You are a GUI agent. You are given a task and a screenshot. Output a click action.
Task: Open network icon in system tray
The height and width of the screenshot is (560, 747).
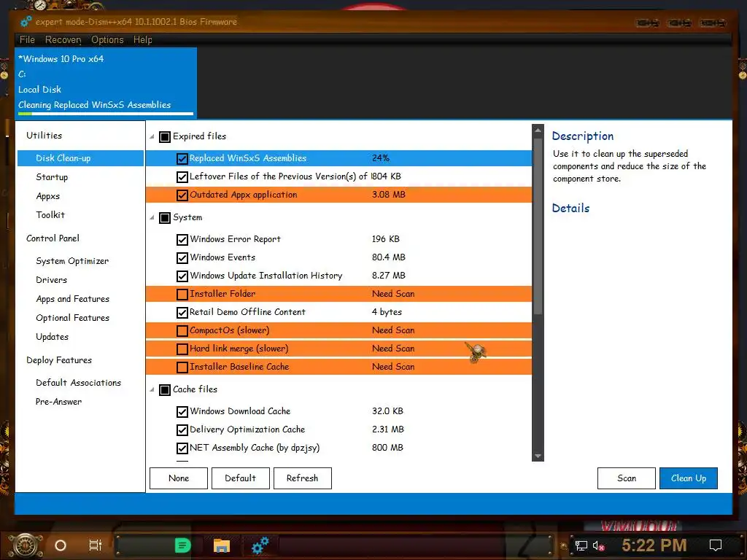point(581,545)
